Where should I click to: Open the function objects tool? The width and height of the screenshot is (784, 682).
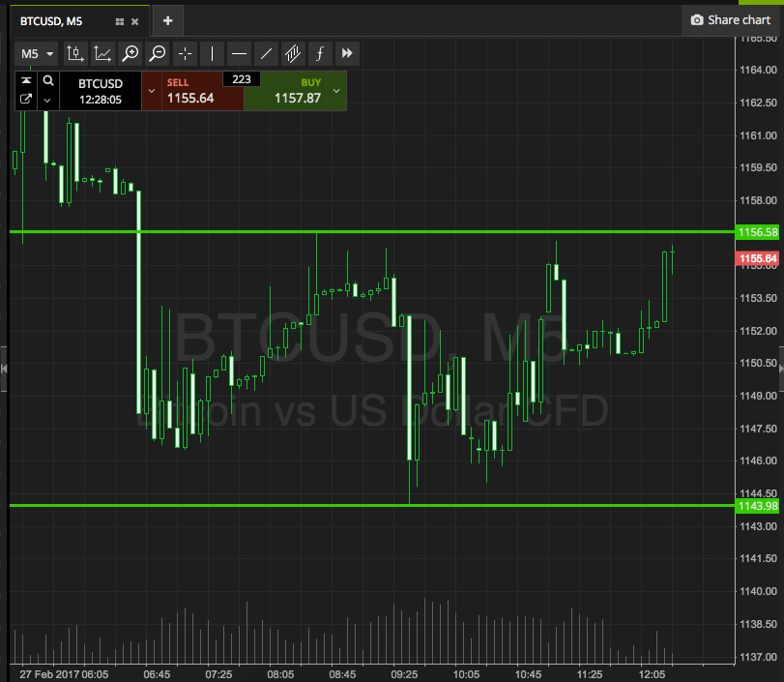point(320,53)
